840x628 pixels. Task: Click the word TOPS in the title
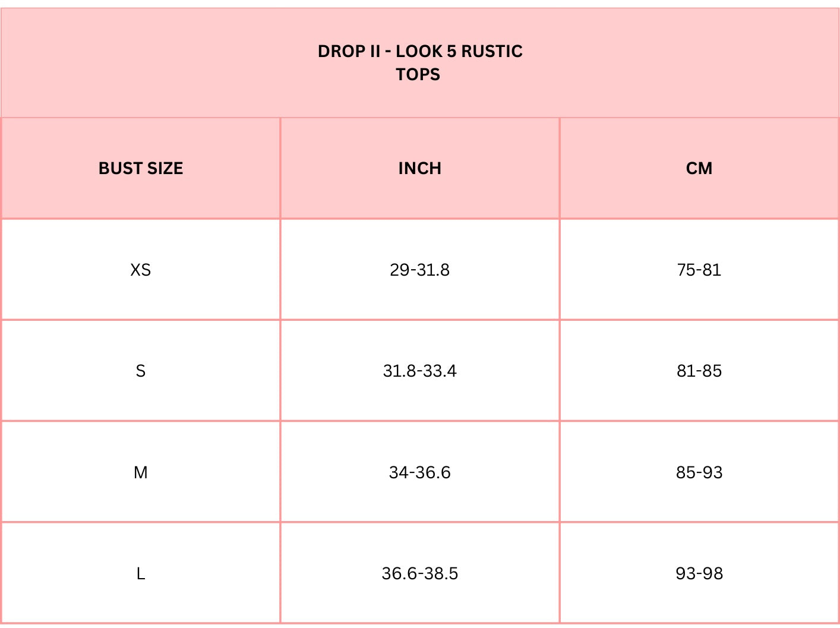click(418, 75)
